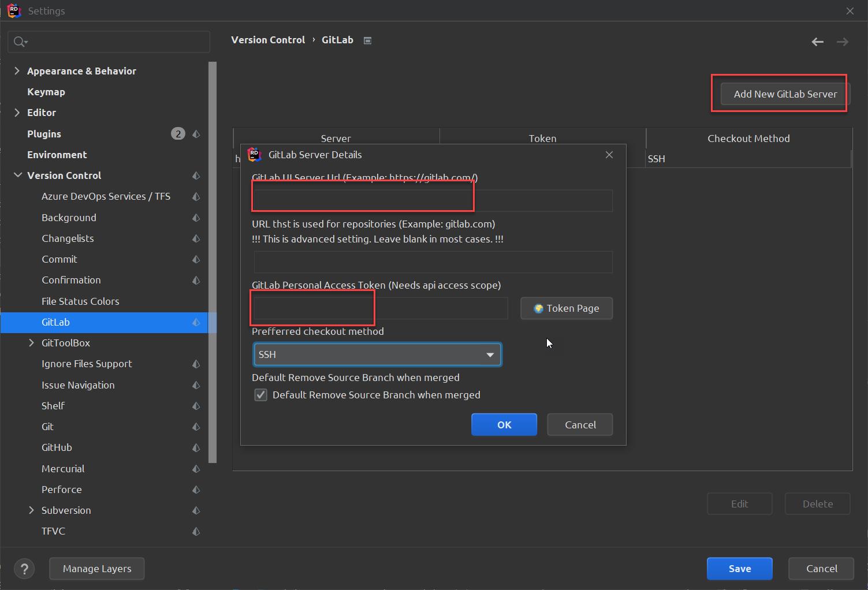Select File Status Colors in the tree
This screenshot has height=590, width=868.
[80, 301]
